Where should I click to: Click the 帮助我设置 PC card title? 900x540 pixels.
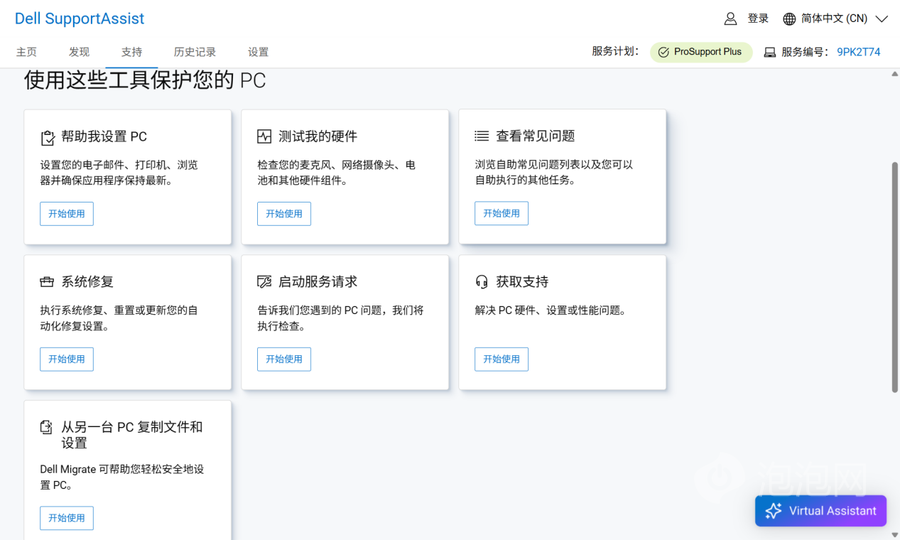pos(104,137)
